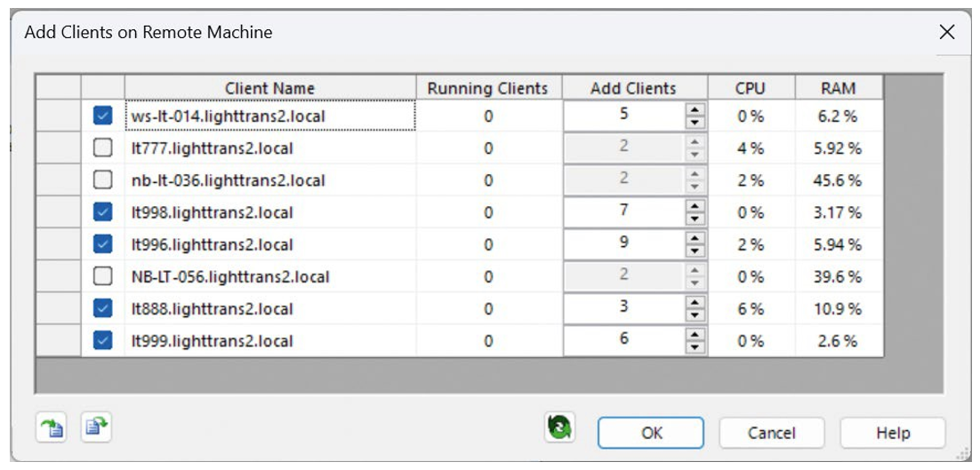This screenshot has width=980, height=470.
Task: Click the 3.17 % RAM cell
Action: (x=839, y=212)
